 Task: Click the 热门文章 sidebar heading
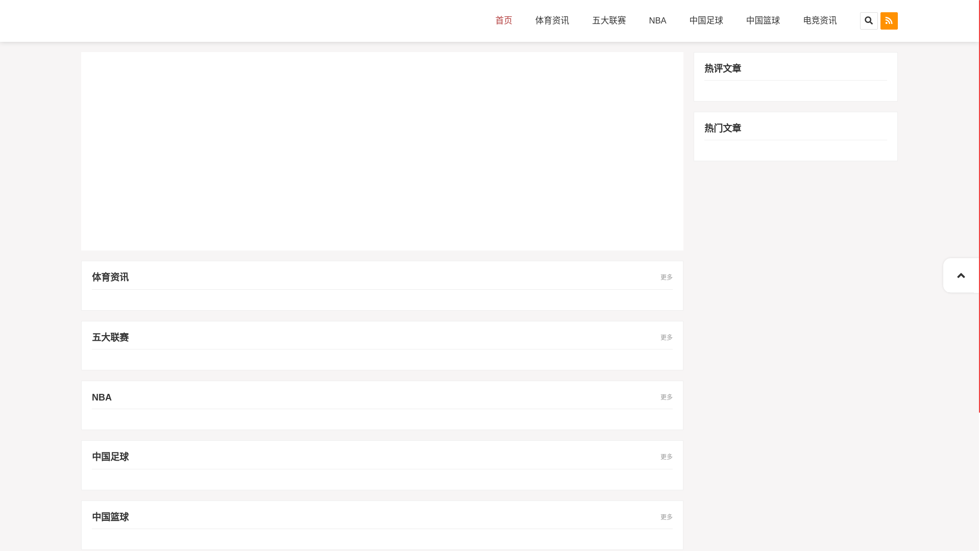(722, 128)
